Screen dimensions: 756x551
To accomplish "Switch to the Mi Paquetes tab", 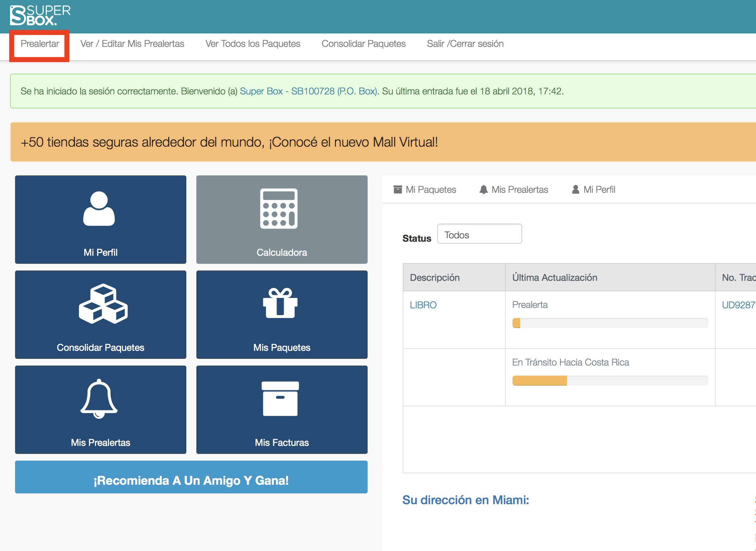I will [x=425, y=189].
